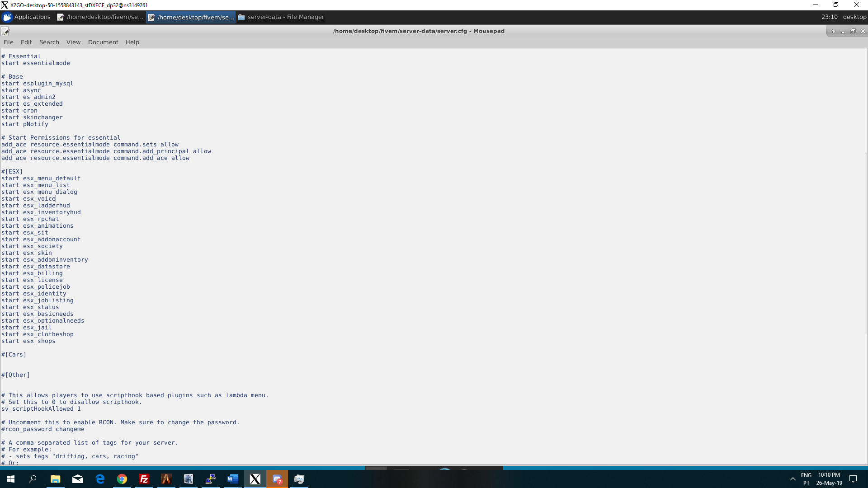Open the Windows Mail app
Image resolution: width=868 pixels, height=488 pixels.
(x=78, y=479)
